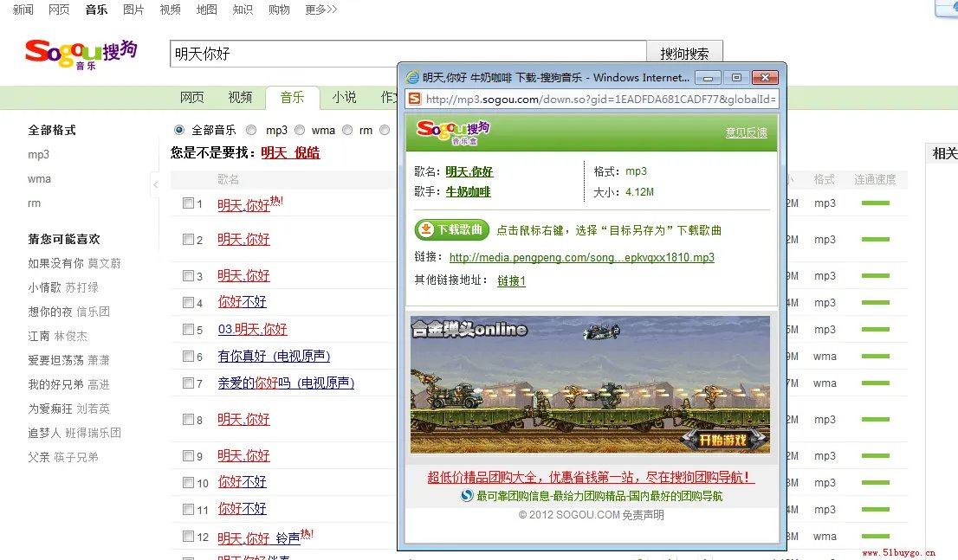Viewport: 958px width, 560px height.
Task: Click the Sogou music box logo in popup
Action: [x=453, y=132]
